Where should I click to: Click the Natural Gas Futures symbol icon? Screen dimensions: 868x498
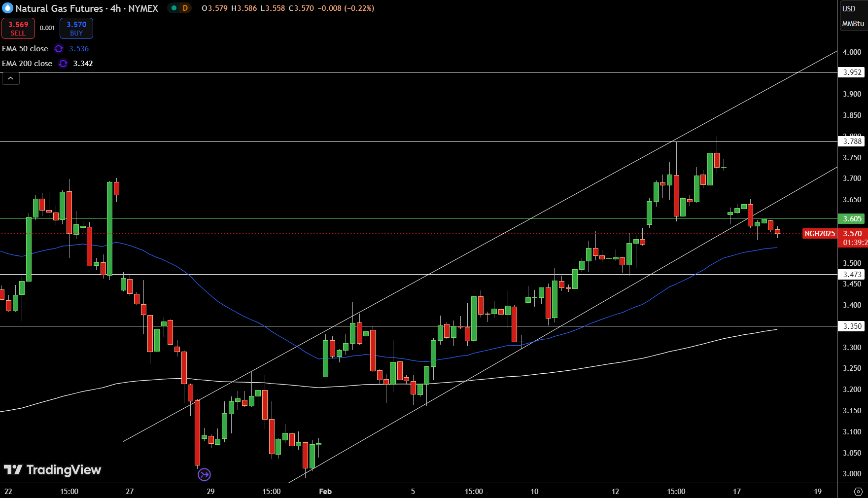pyautogui.click(x=7, y=8)
